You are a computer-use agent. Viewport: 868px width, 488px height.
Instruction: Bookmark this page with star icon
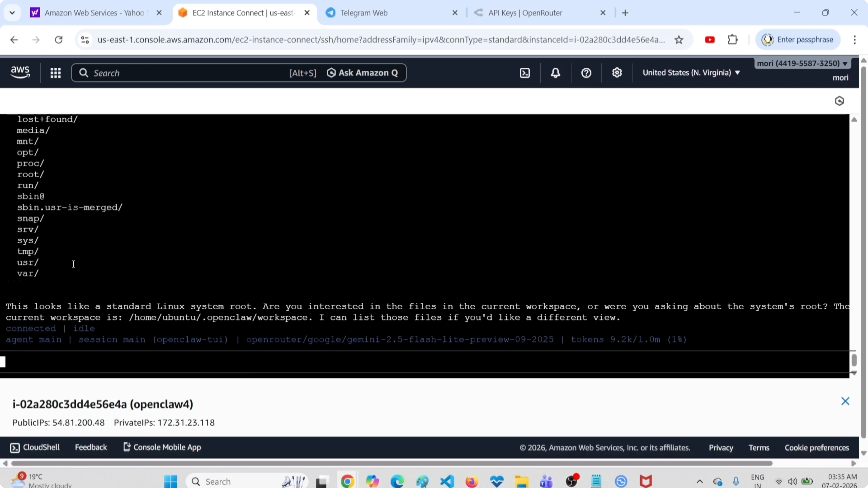(x=679, y=40)
